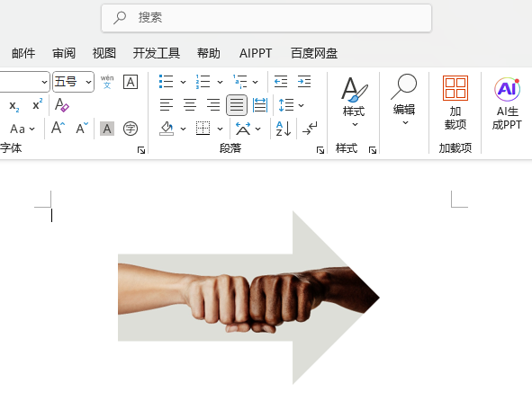Toggle character shading
The width and height of the screenshot is (532, 419).
point(107,129)
